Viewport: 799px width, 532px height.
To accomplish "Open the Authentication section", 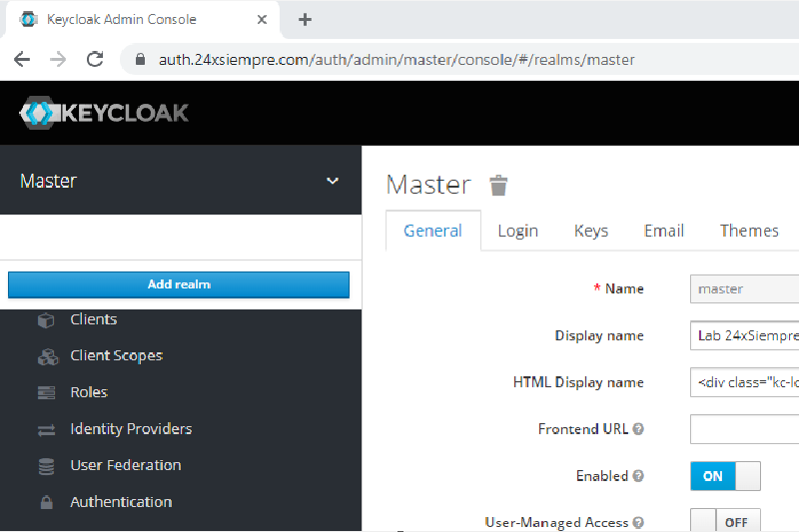I will pos(121,502).
